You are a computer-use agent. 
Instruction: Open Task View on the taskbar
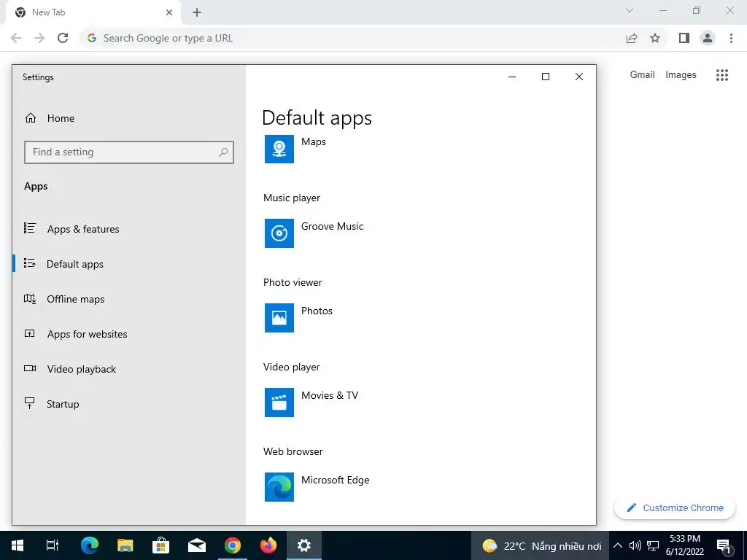coord(53,545)
